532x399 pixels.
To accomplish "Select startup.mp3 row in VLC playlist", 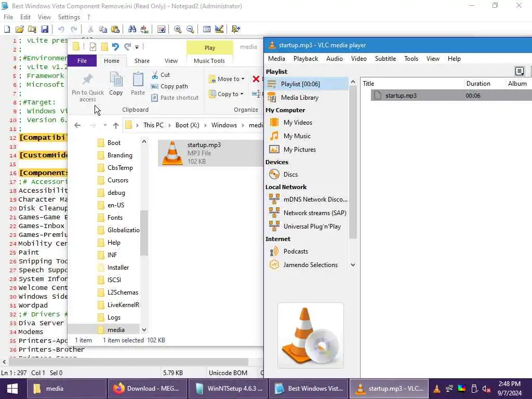I will click(451, 96).
